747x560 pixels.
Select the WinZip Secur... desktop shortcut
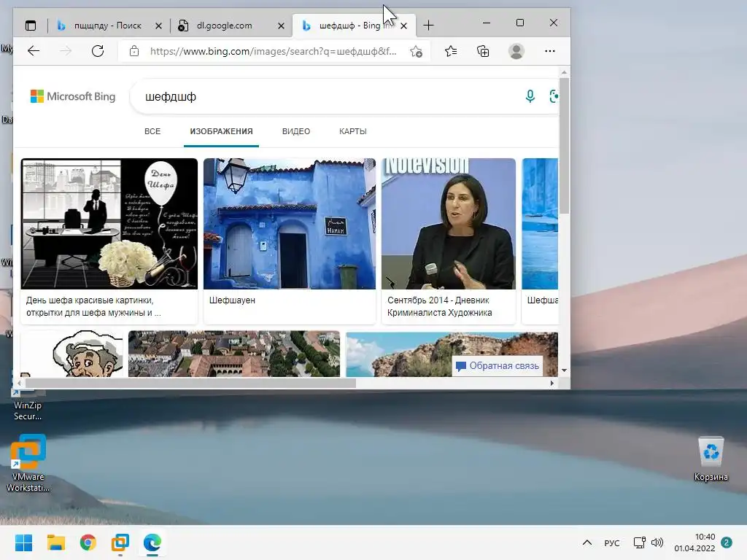click(28, 405)
